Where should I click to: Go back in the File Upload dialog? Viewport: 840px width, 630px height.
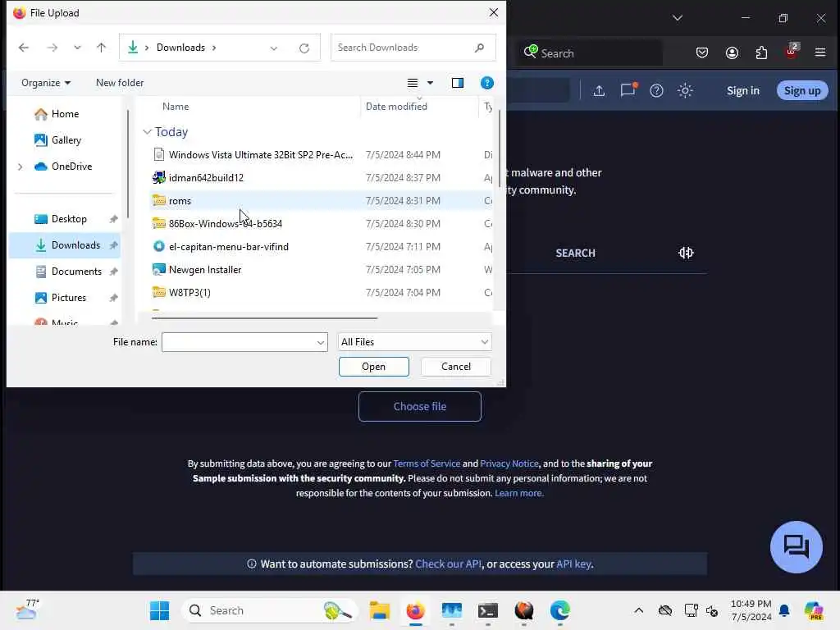pyautogui.click(x=24, y=48)
